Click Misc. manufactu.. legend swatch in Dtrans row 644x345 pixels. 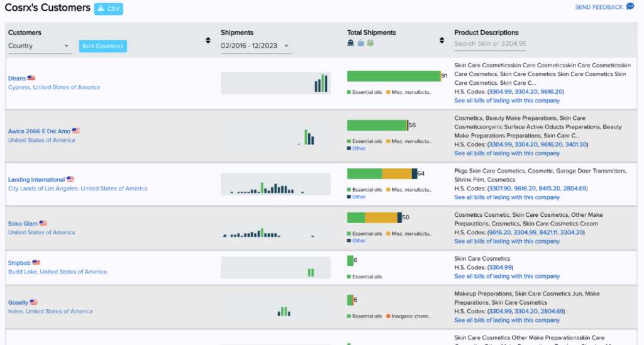(388, 92)
